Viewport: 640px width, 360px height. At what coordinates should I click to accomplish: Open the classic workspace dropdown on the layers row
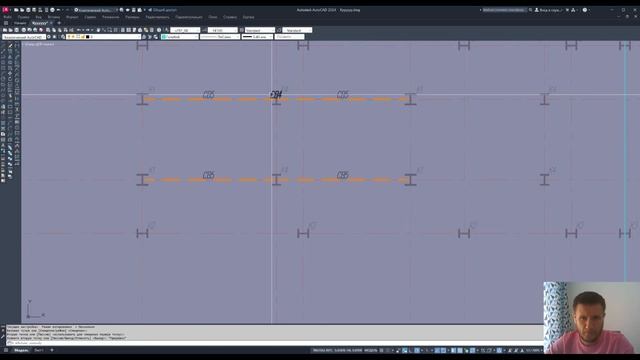(x=24, y=37)
